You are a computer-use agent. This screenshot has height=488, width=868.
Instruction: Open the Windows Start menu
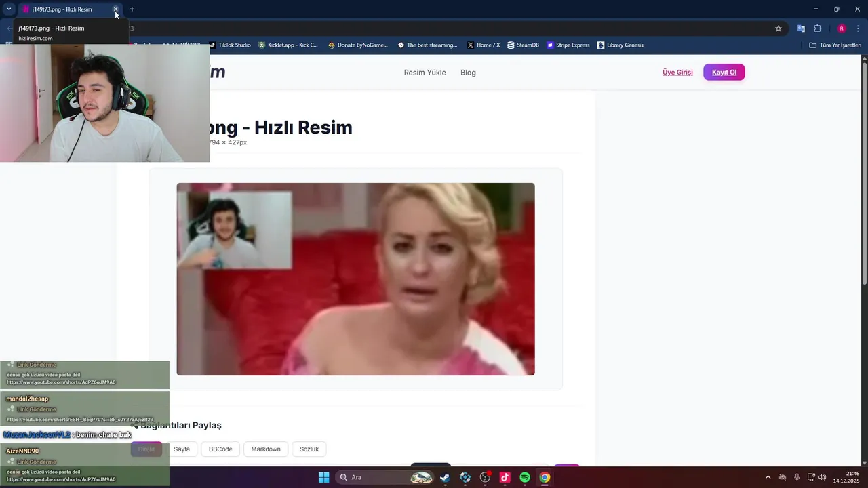point(324,477)
